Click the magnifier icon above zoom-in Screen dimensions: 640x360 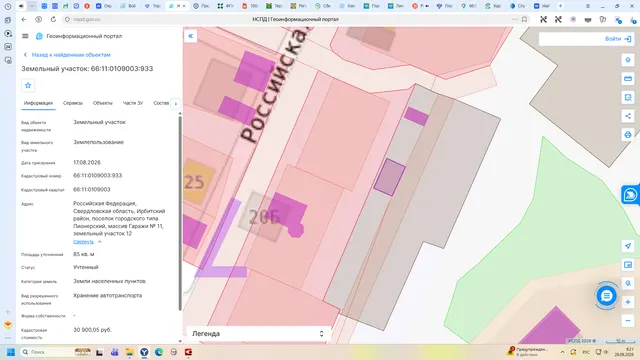point(628,283)
